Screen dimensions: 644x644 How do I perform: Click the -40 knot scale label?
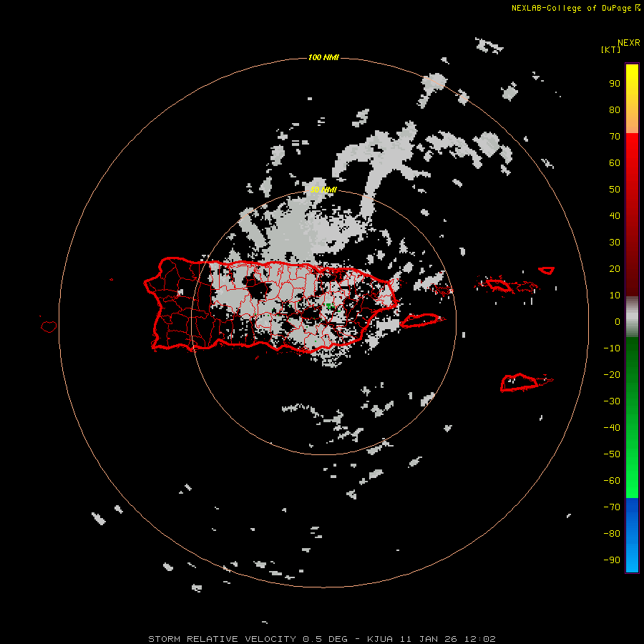tap(612, 428)
